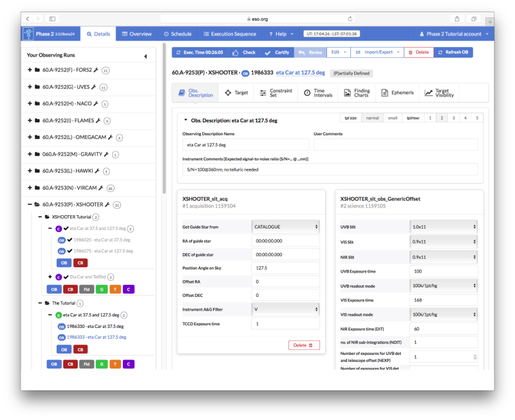Click the Safari share icon
This screenshot has height=420, width=515.
(456, 19)
